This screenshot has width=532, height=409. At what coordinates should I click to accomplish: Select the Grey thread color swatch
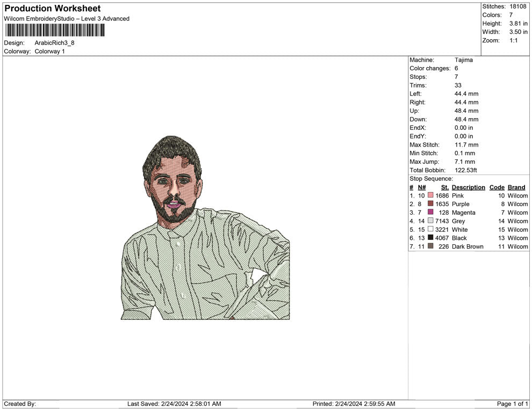[430, 221]
